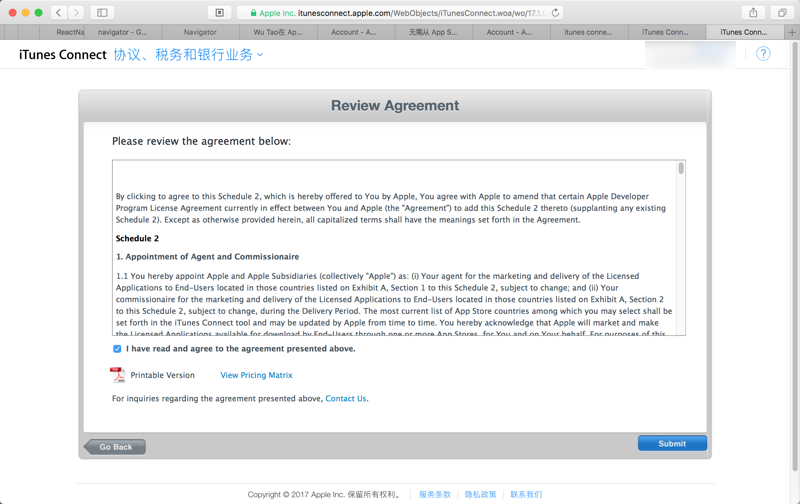Image resolution: width=800 pixels, height=504 pixels.
Task: Open the Reader view icon beside the address bar
Action: [219, 13]
